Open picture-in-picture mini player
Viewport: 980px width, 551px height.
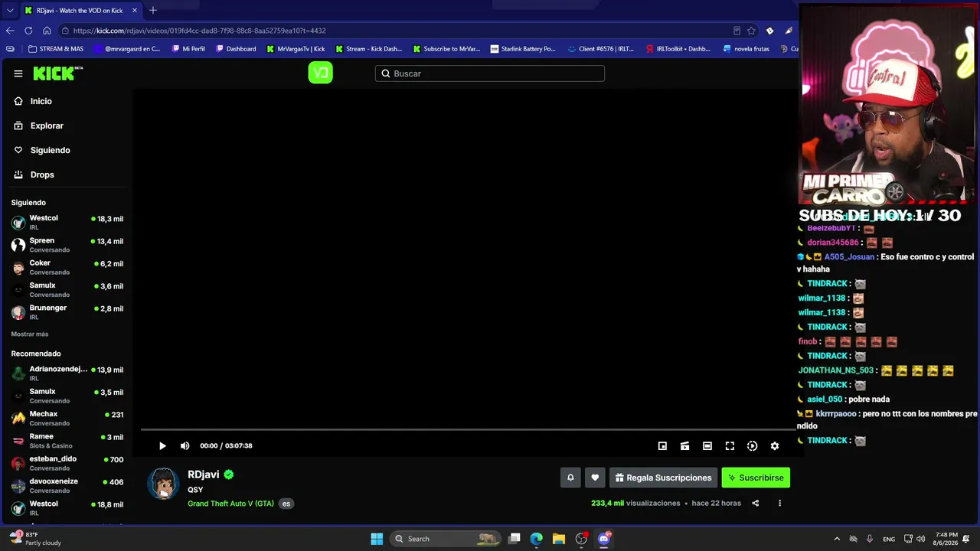662,446
